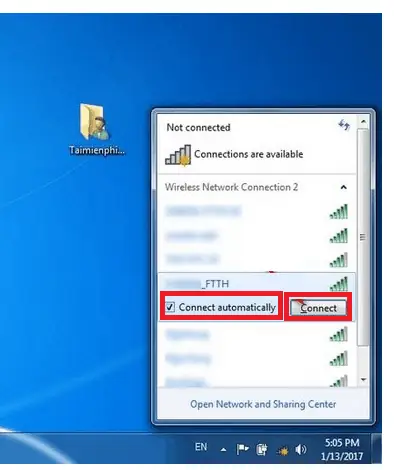Image resolution: width=394 pixels, height=470 pixels.
Task: Open Action Center flag icon
Action: pyautogui.click(x=243, y=449)
